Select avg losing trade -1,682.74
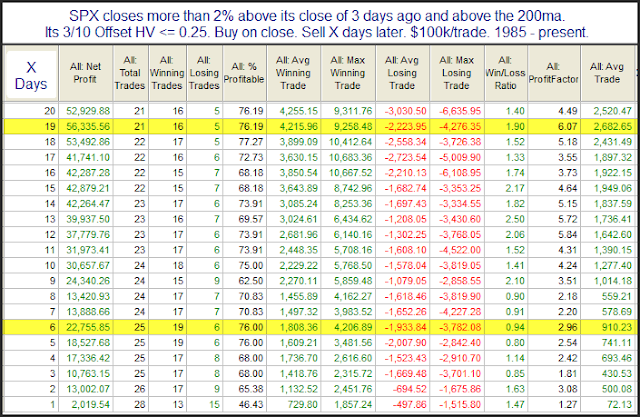 (405, 188)
